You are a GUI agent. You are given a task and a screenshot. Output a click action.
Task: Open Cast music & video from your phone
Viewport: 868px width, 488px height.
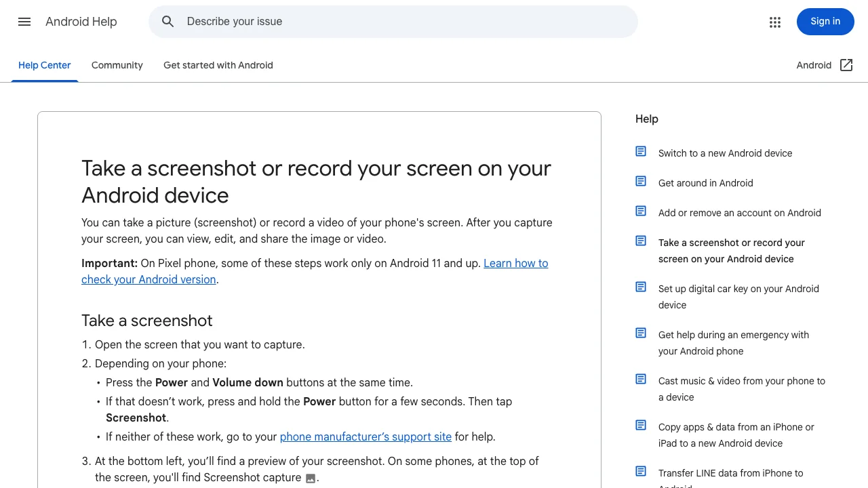[x=742, y=389]
